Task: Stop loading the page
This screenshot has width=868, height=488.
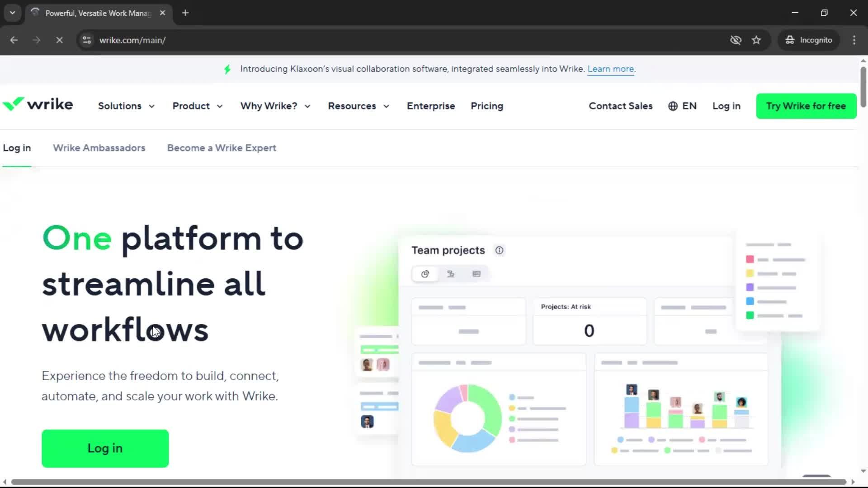Action: 59,40
